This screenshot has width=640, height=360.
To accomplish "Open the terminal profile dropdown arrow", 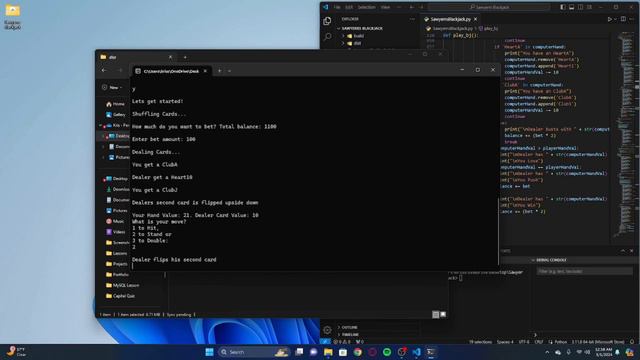I will pos(229,71).
